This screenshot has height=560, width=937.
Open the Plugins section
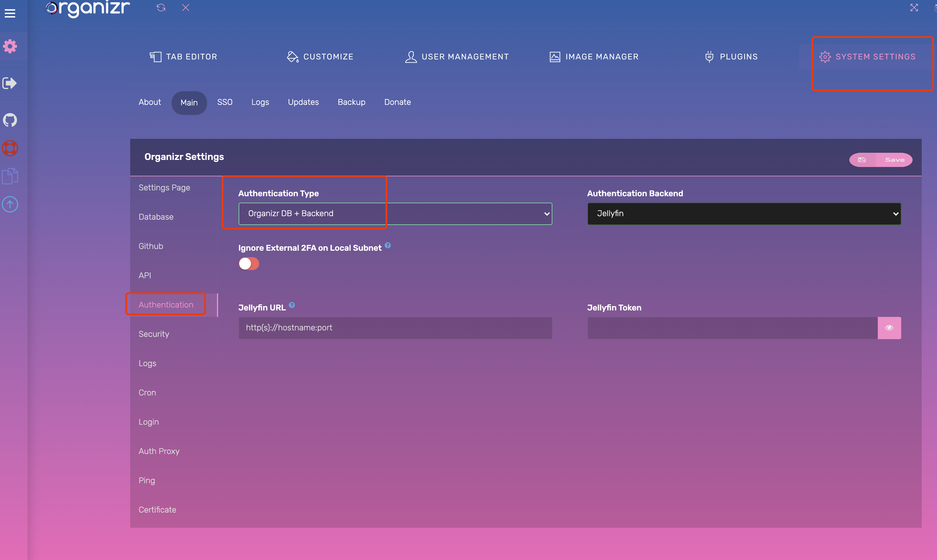[x=731, y=57]
